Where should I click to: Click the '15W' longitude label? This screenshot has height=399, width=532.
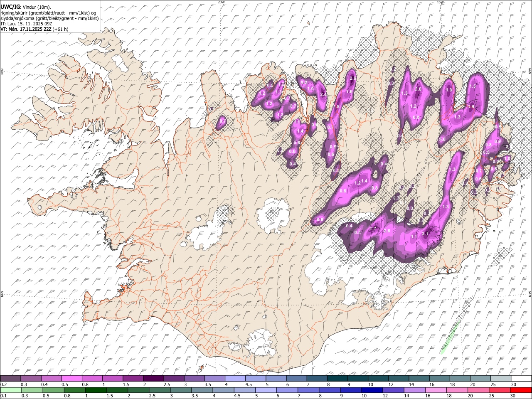click(x=440, y=2)
